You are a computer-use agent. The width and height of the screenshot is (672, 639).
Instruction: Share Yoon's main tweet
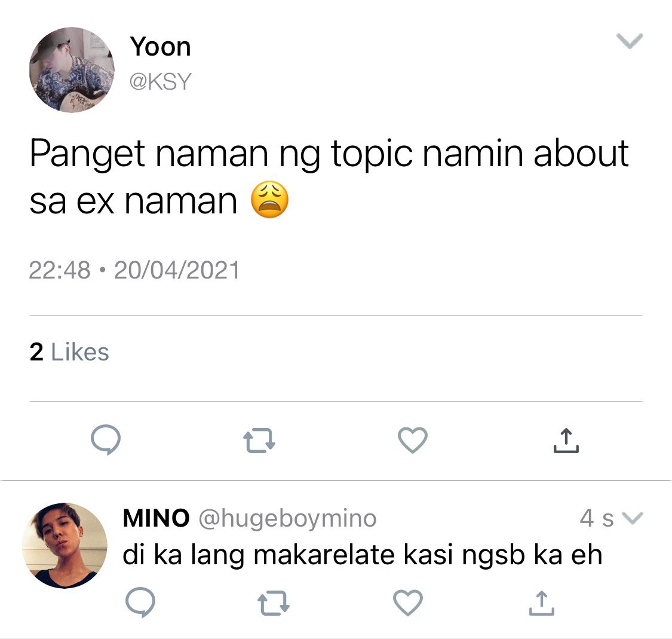pos(566,441)
